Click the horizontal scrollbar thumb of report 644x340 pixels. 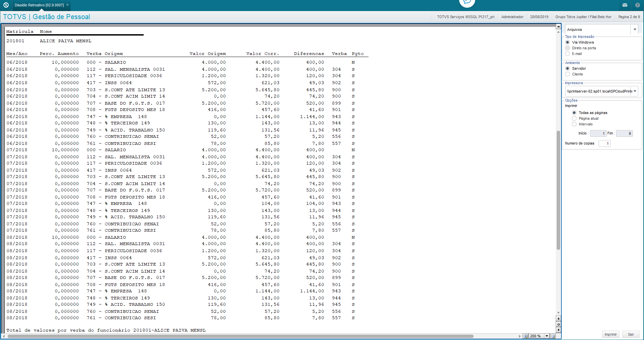click(240, 336)
